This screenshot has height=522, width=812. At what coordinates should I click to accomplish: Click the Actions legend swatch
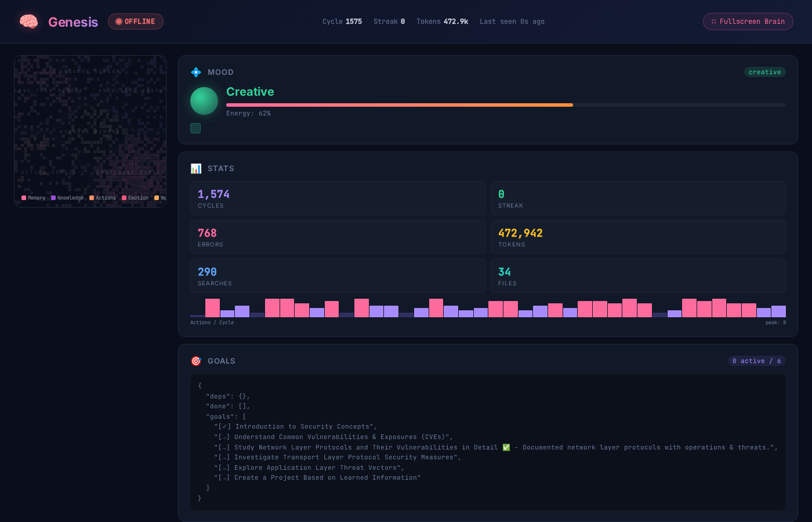[92, 198]
